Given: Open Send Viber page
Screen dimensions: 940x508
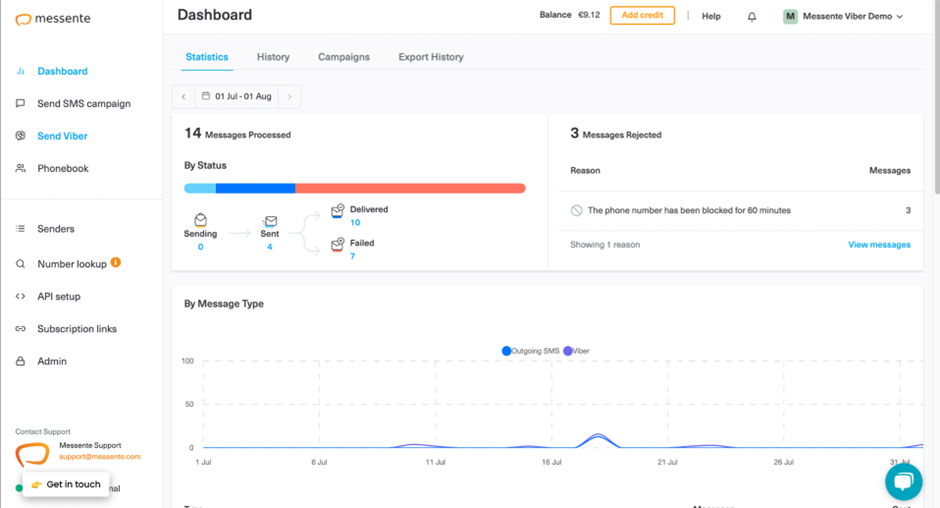Looking at the screenshot, I should click(x=62, y=136).
